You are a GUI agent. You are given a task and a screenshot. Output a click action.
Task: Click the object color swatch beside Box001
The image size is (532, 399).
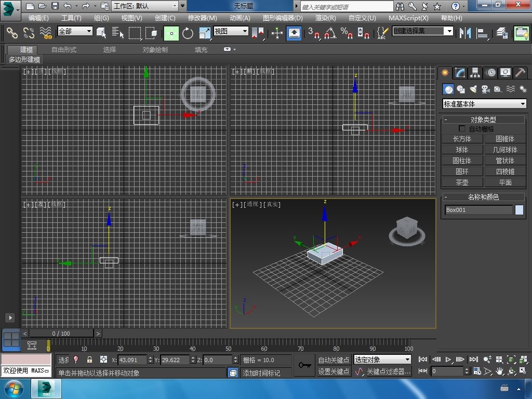click(519, 210)
